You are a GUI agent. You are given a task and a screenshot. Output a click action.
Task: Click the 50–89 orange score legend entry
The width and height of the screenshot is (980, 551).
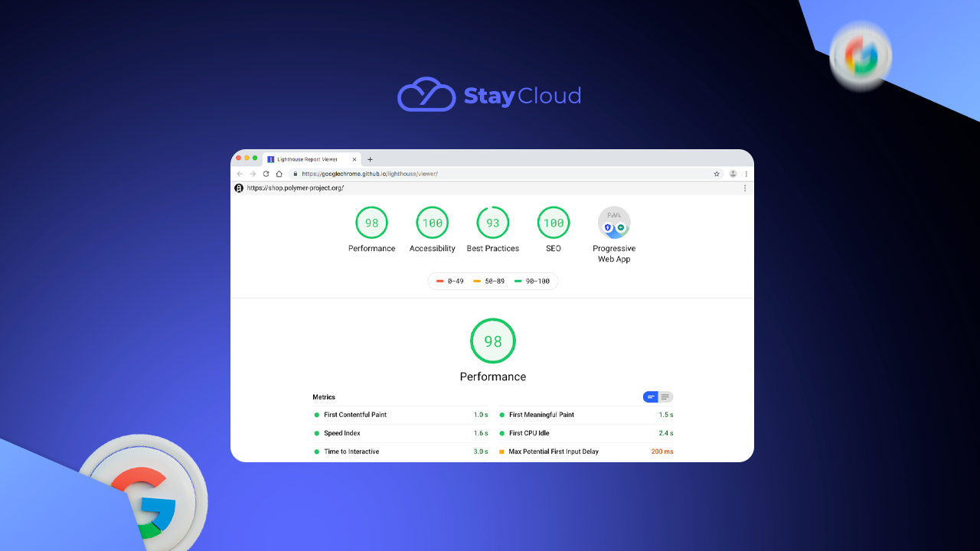488,282
